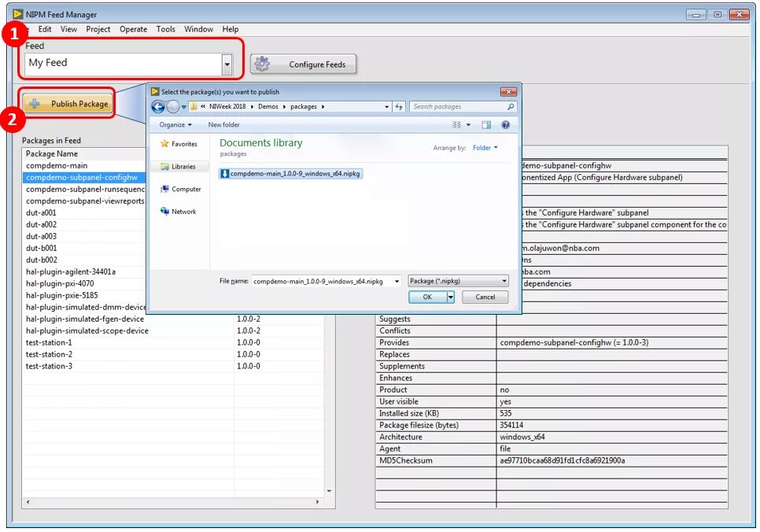Select compdemo-main package row
Image resolution: width=760 pixels, height=532 pixels.
tap(85, 166)
